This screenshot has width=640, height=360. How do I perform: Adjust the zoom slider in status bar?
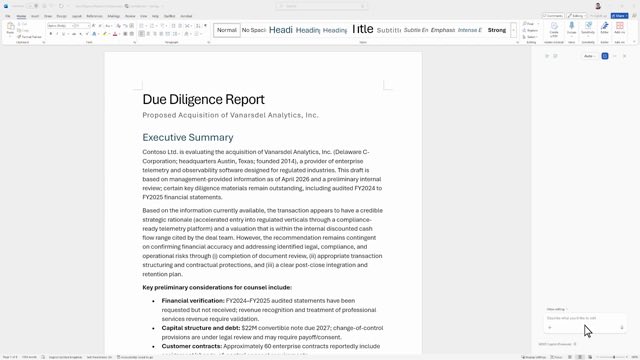point(614,357)
